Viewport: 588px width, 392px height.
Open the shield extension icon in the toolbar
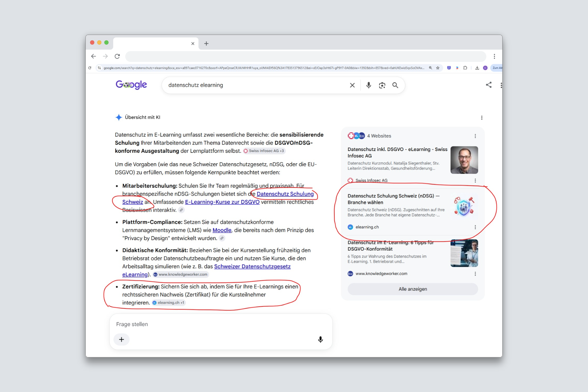449,68
